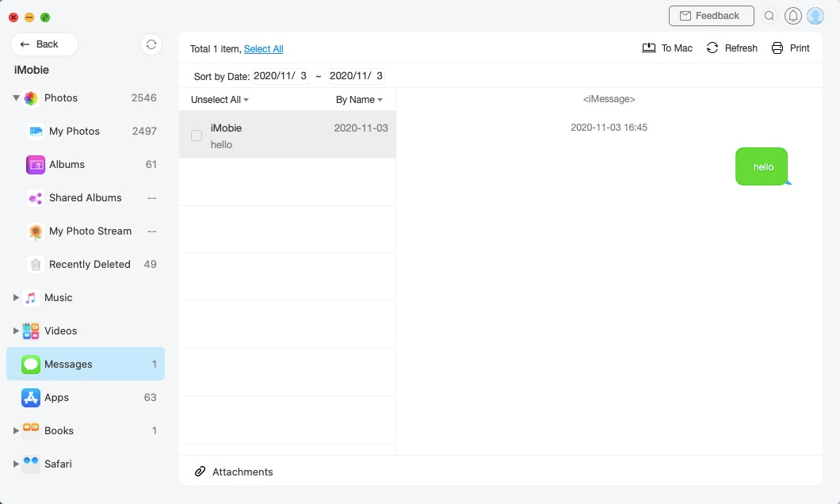Click the Books orange icon
Viewport: 840px width, 504px height.
click(x=31, y=430)
